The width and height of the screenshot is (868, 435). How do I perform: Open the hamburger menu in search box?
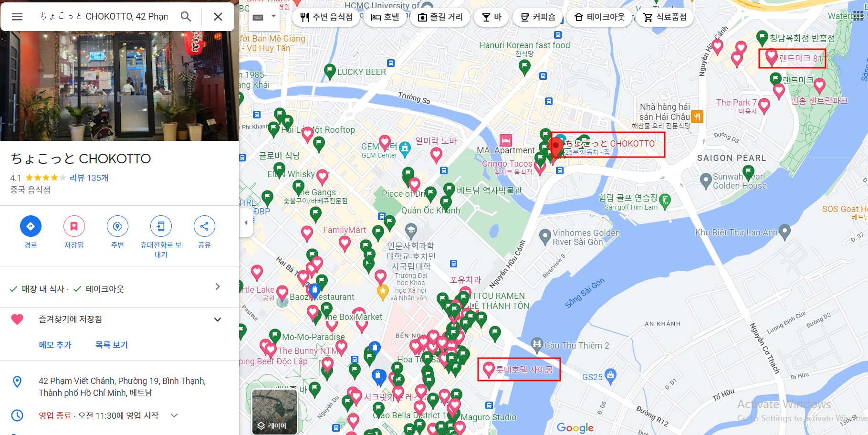coord(17,17)
